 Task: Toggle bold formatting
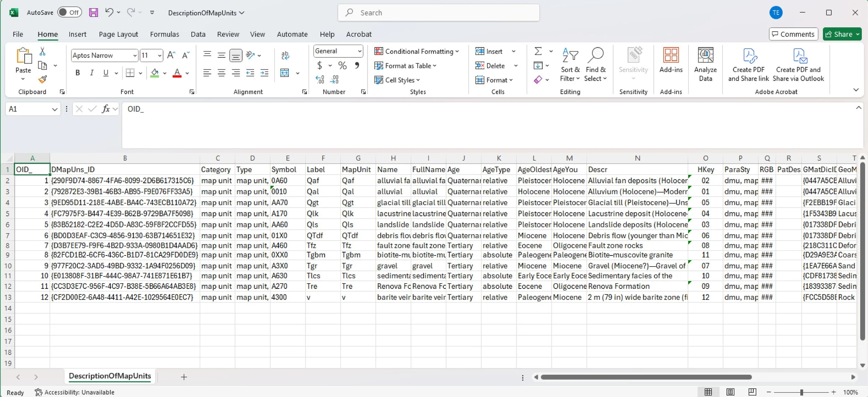pos(78,73)
